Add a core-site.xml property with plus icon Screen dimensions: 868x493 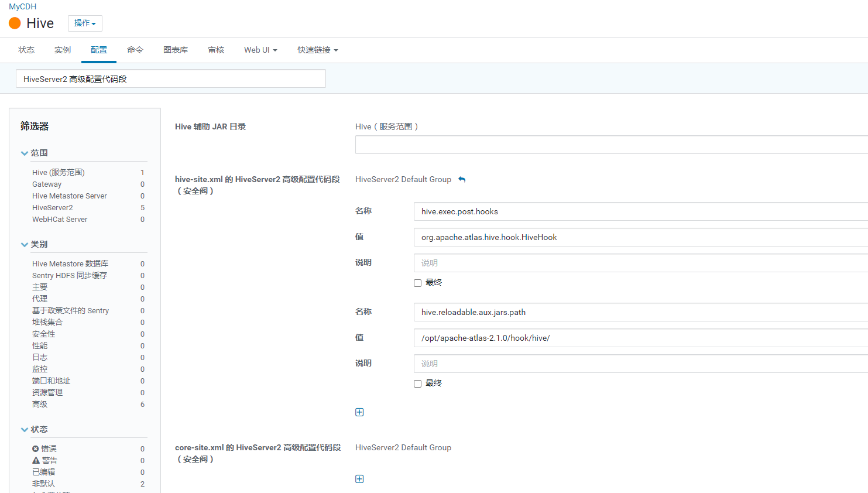tap(359, 479)
